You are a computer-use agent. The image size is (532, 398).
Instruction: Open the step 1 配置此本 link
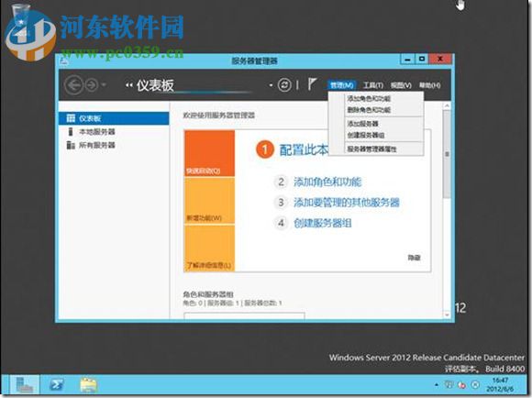point(304,149)
